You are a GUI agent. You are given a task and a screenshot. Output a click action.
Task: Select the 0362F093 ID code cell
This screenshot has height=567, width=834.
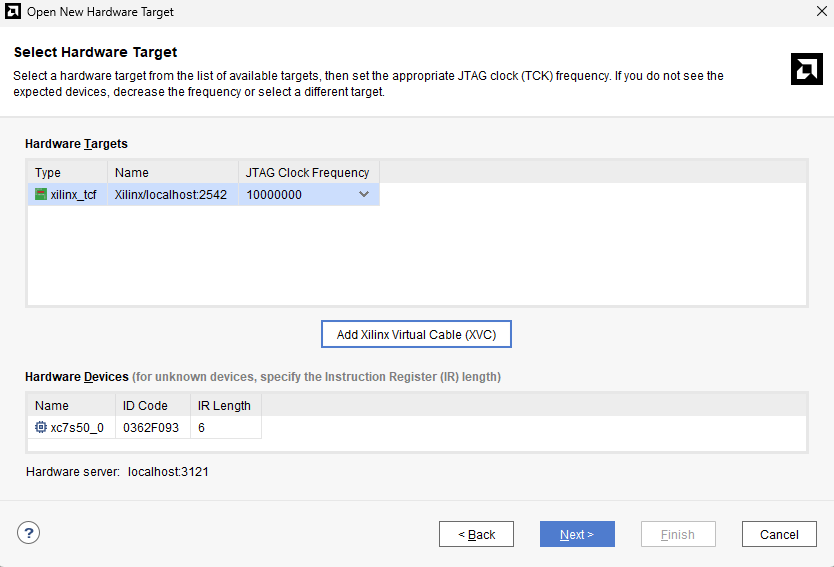tap(151, 428)
